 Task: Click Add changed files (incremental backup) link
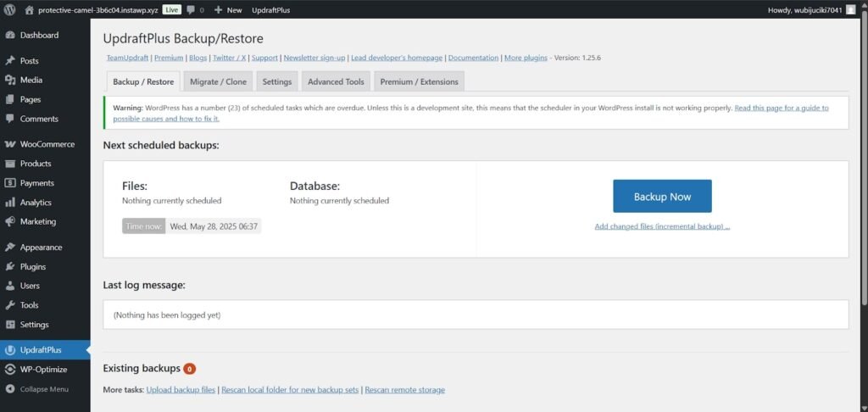(662, 226)
